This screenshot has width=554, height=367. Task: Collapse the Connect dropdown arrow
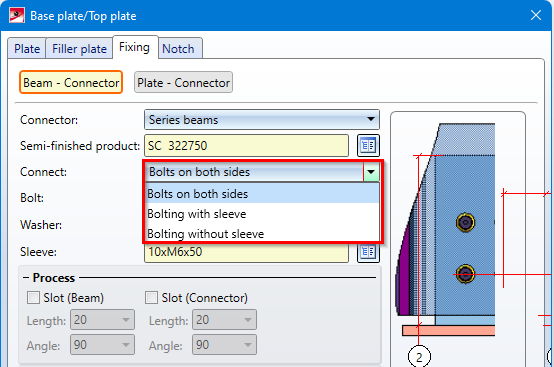click(371, 172)
